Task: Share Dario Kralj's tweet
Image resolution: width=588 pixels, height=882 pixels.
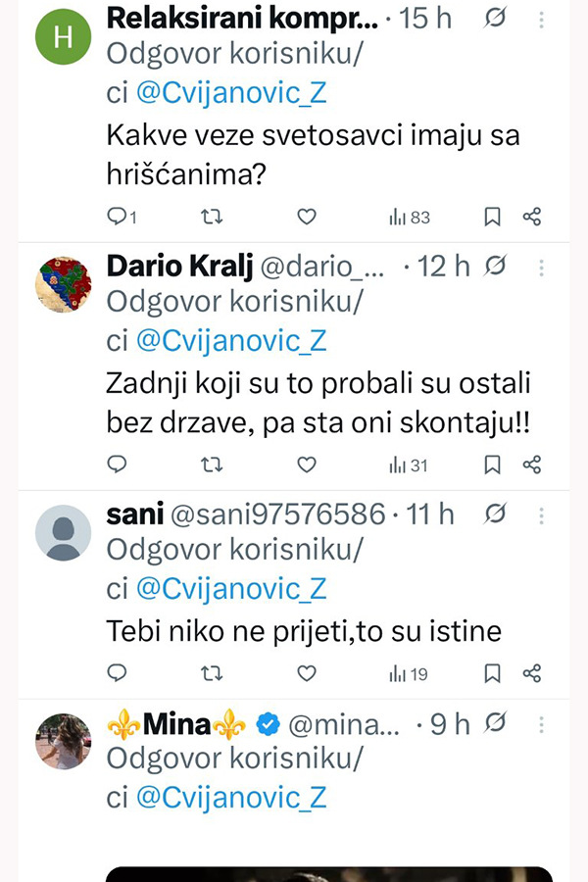Action: pos(532,465)
